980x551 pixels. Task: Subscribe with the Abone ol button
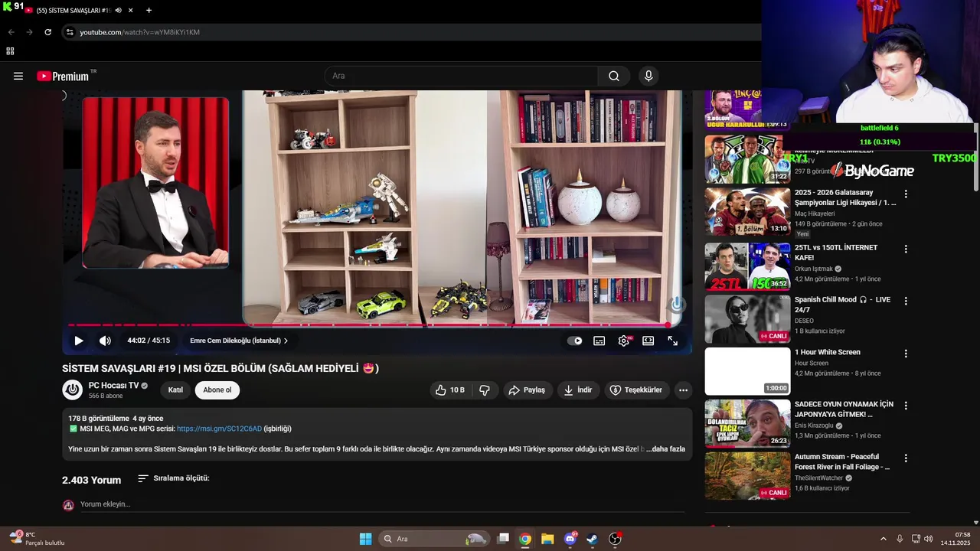(217, 390)
